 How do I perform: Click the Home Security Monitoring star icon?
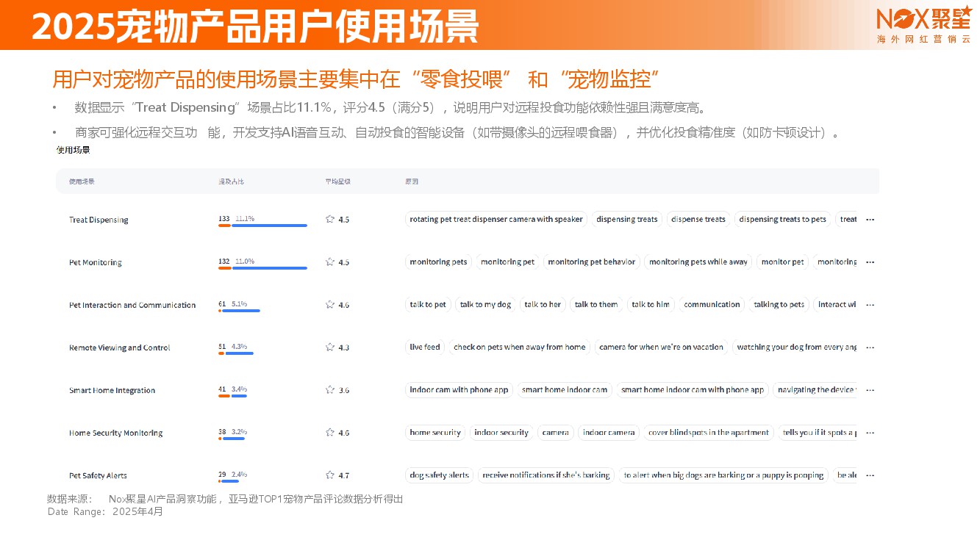point(330,432)
